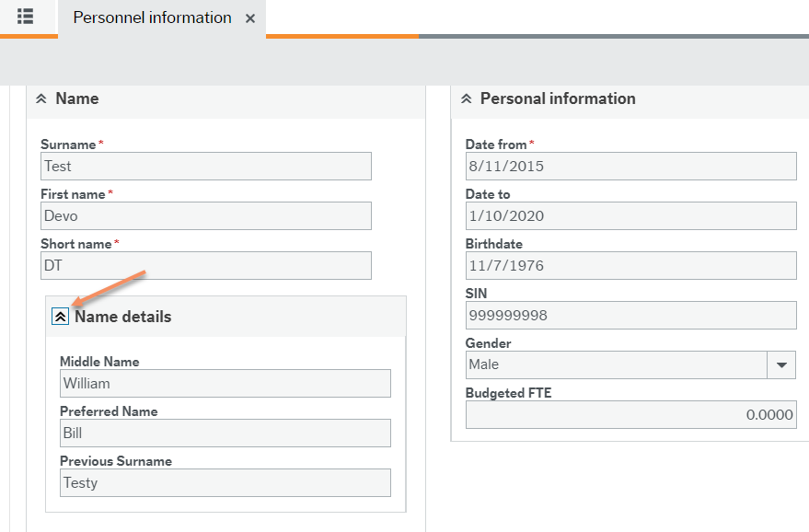This screenshot has height=532, width=809.
Task: Click the Name details section header
Action: (123, 317)
